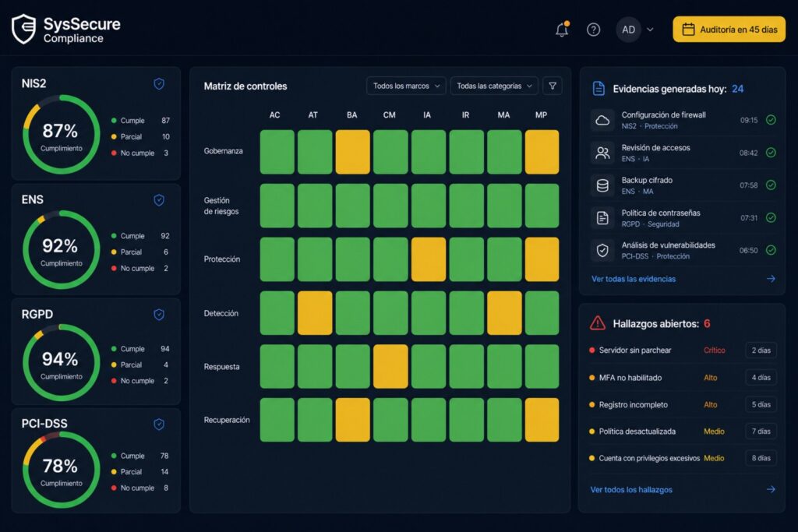Open Ver todas las evidencias link
798x532 pixels.
(x=634, y=279)
